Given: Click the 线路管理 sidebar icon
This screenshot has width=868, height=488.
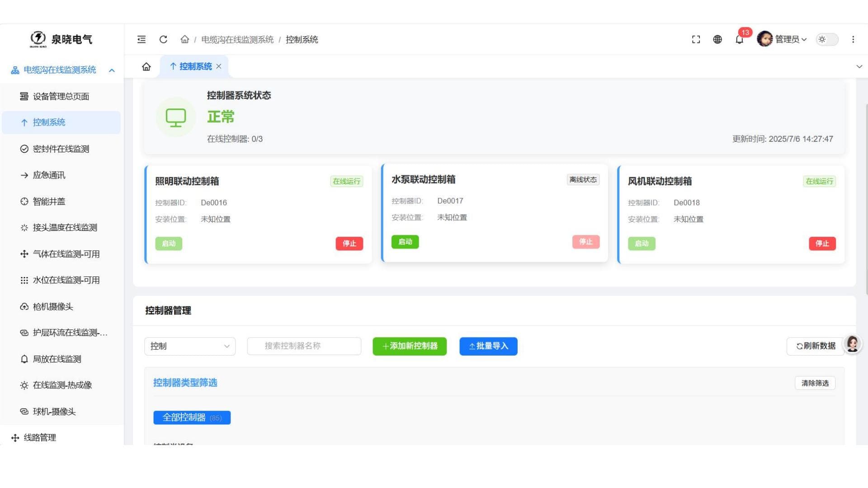Looking at the screenshot, I should pos(15,438).
